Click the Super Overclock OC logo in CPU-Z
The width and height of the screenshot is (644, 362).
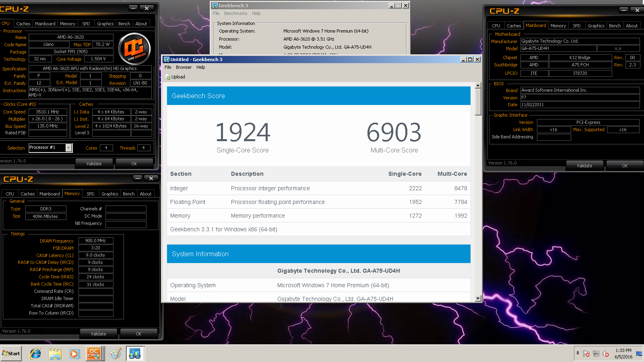click(x=135, y=49)
